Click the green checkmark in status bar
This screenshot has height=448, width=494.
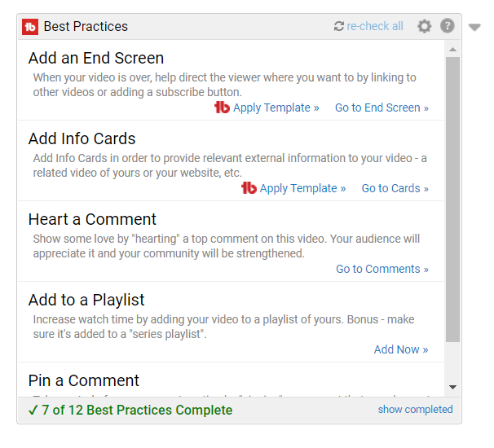pos(33,410)
